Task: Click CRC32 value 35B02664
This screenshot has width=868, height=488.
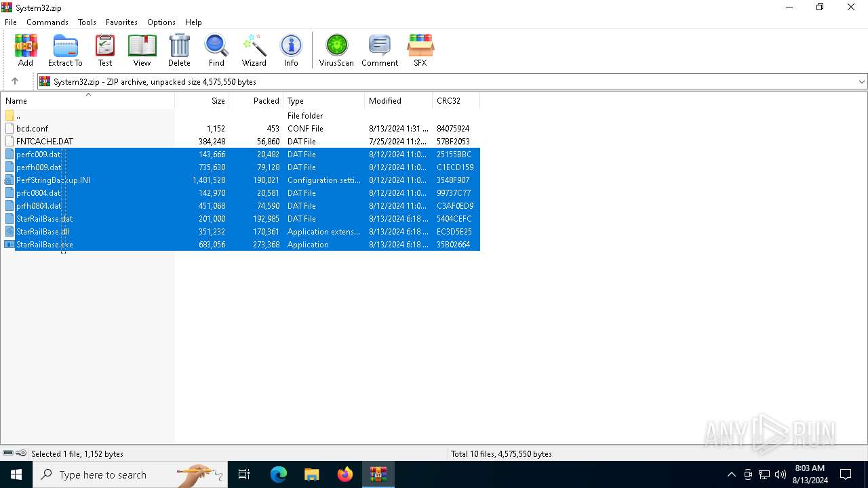Action: click(454, 245)
